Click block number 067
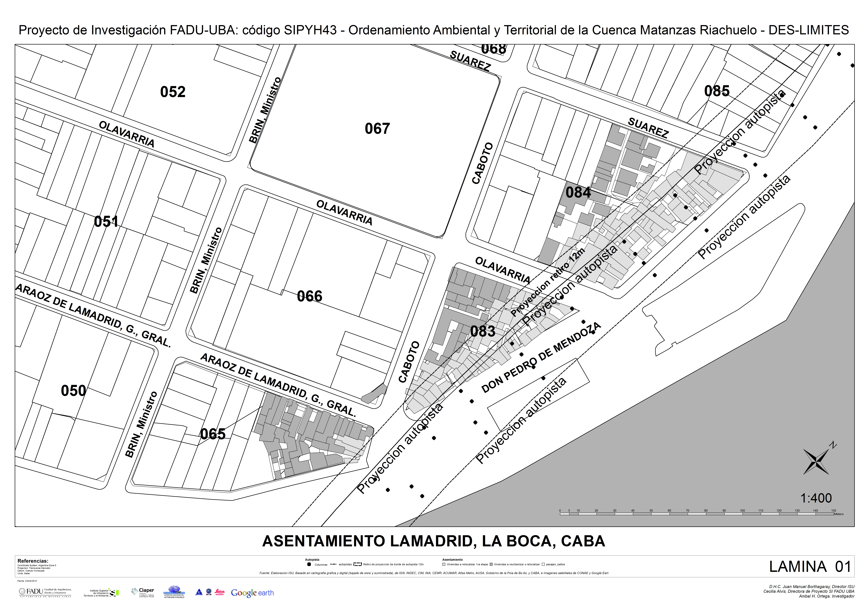The image size is (868, 614). point(377,129)
